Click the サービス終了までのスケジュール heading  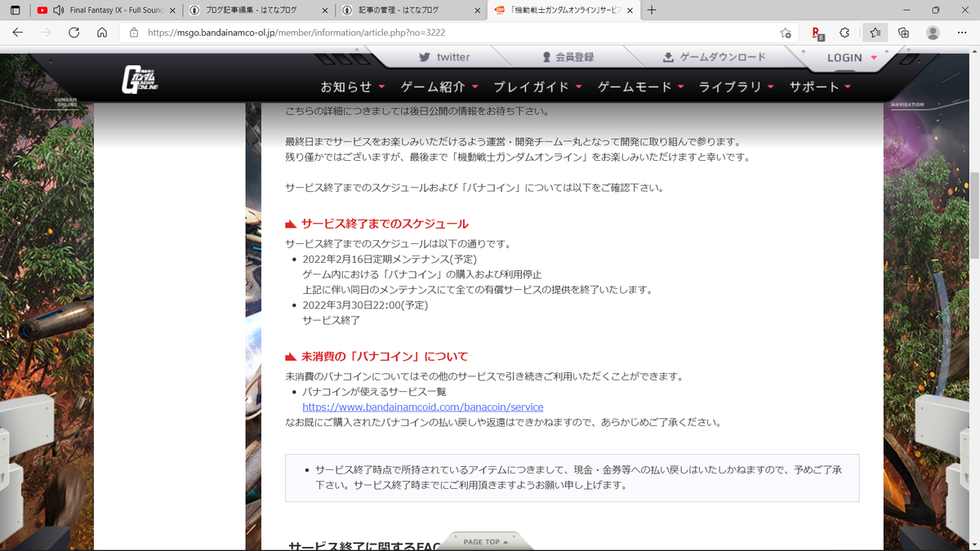(385, 224)
